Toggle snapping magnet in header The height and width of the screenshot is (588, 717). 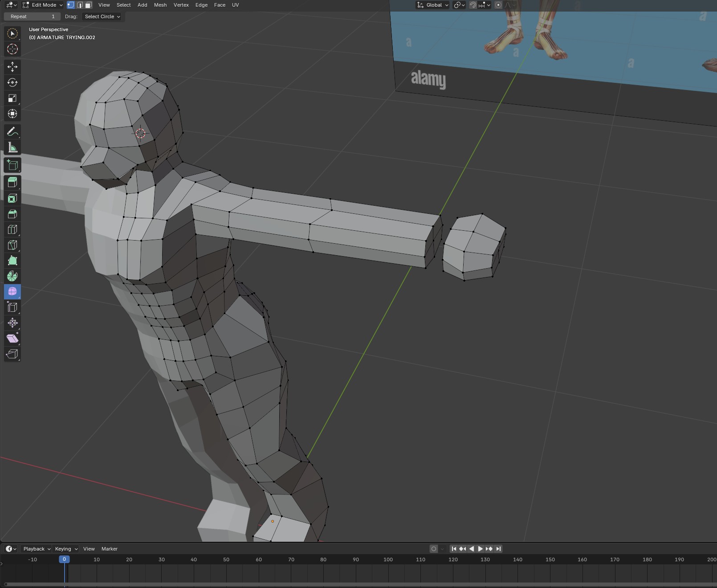pyautogui.click(x=473, y=5)
